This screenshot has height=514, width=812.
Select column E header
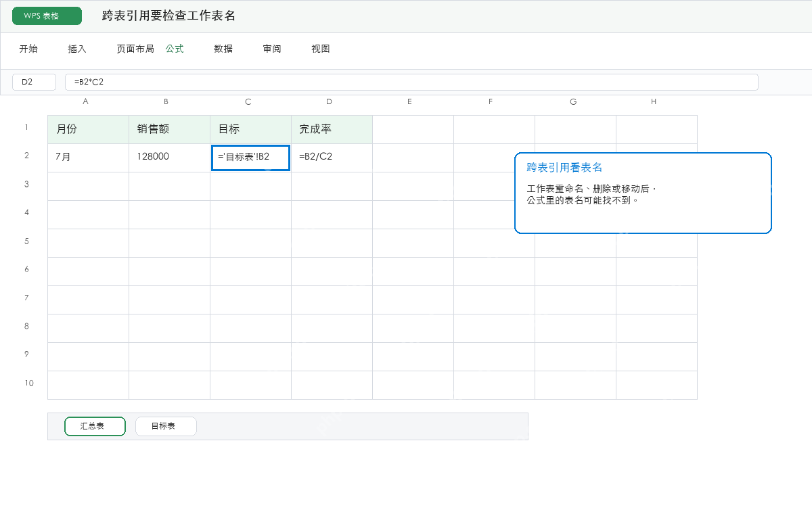click(x=410, y=101)
